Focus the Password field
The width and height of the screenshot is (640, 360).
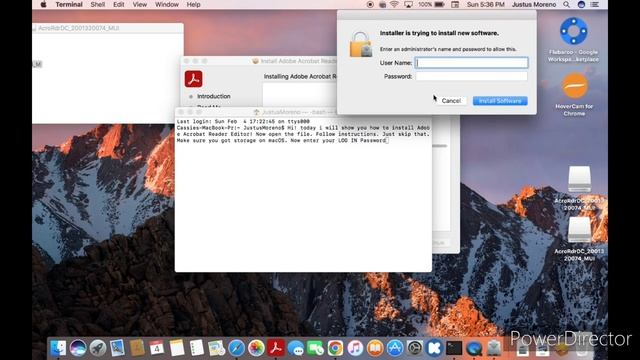471,76
